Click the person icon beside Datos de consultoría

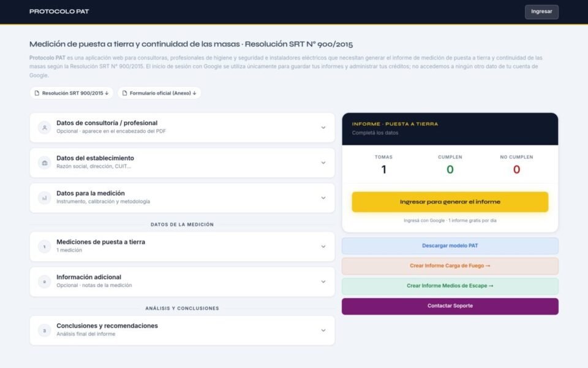coord(44,128)
